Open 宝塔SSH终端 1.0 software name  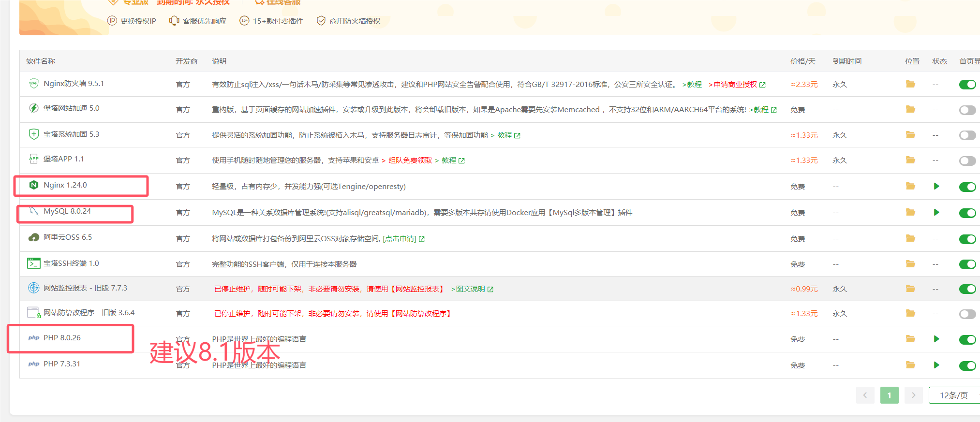(x=71, y=263)
